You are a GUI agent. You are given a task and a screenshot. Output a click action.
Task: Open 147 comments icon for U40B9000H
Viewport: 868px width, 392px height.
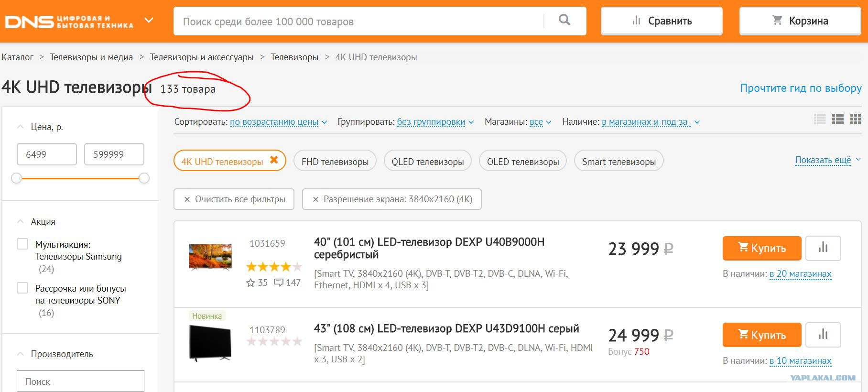[x=278, y=283]
